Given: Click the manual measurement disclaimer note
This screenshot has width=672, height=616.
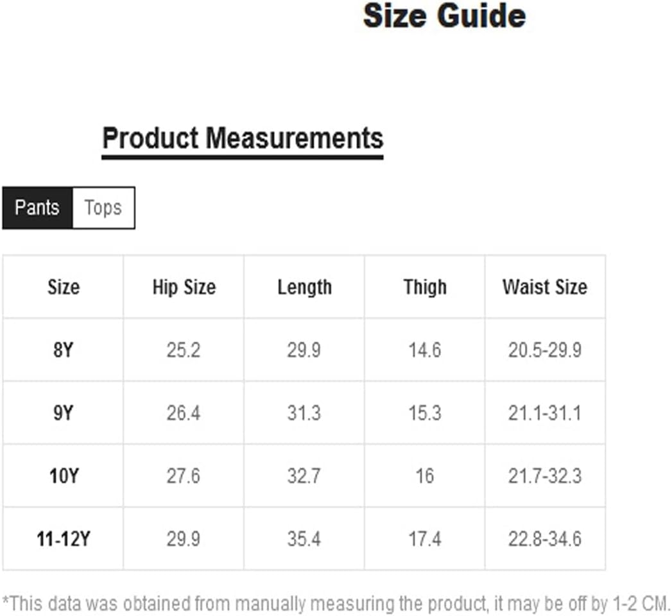Looking at the screenshot, I should 336,604.
